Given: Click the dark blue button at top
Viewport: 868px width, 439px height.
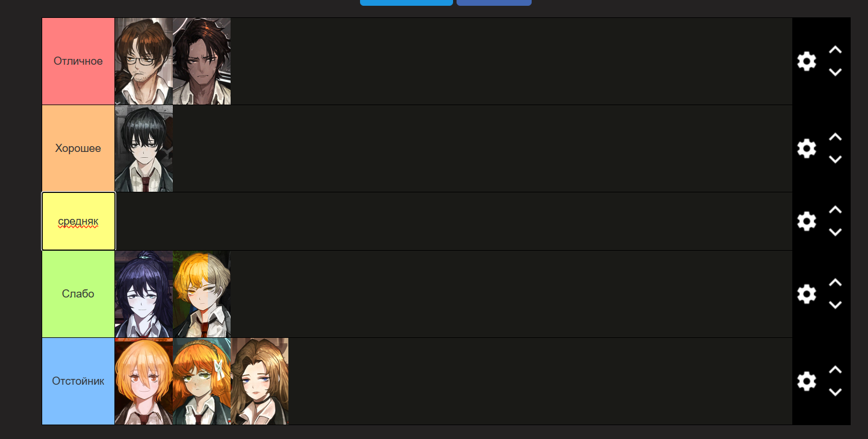Looking at the screenshot, I should (x=494, y=2).
